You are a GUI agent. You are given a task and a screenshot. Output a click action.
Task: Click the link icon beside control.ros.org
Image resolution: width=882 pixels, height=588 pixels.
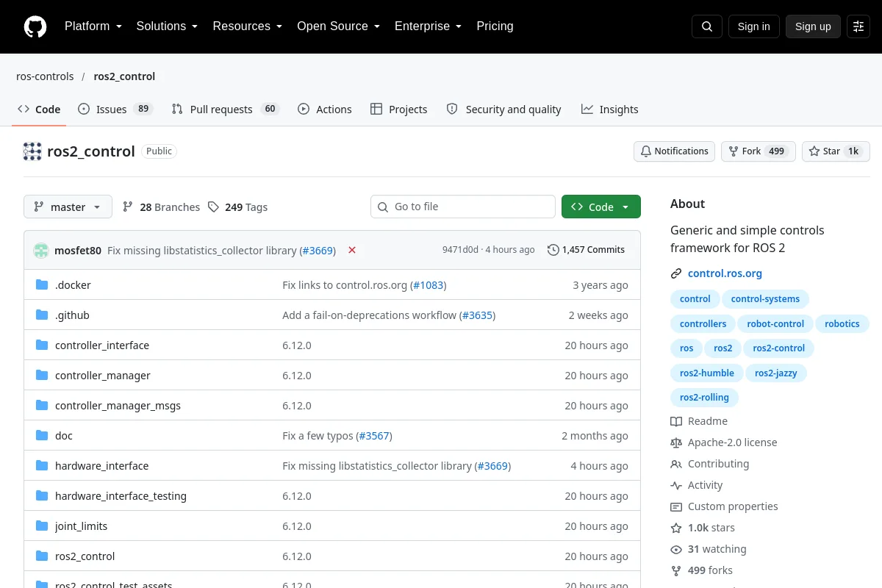[x=676, y=273]
